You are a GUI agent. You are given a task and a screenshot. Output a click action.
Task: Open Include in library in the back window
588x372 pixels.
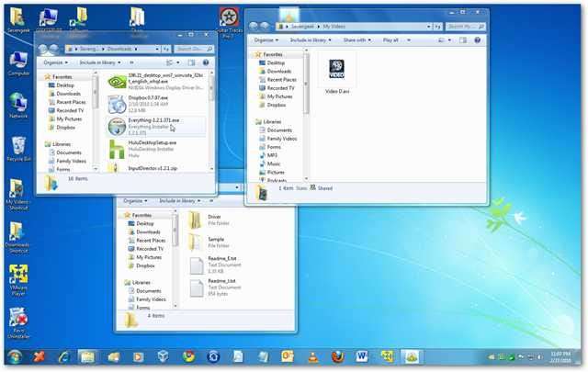pyautogui.click(x=180, y=201)
